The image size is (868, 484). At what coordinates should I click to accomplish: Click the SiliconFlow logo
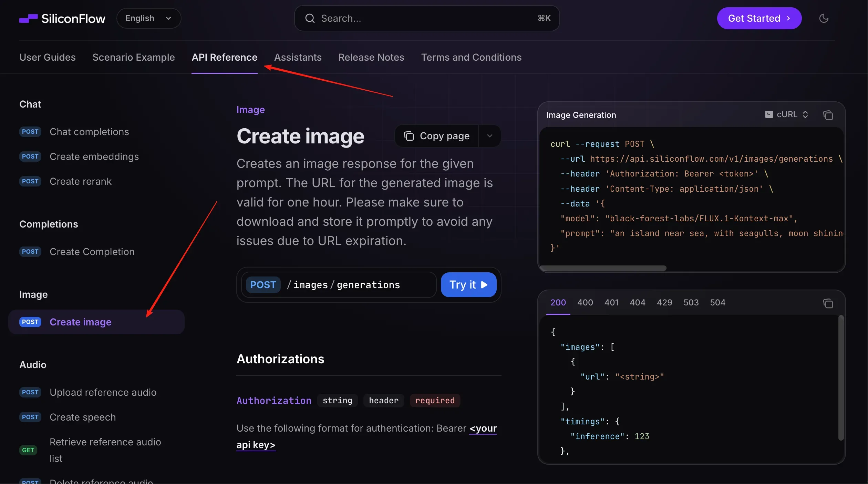point(62,18)
